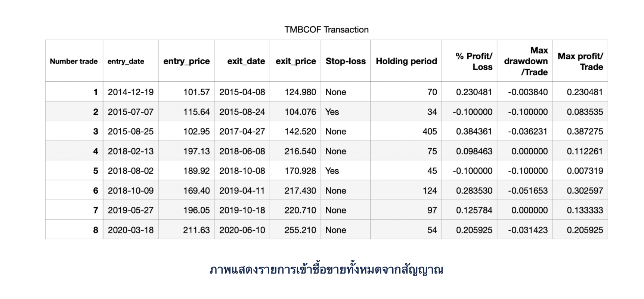Select the 'exit_date' column header
This screenshot has height=299, width=644.
tap(246, 61)
